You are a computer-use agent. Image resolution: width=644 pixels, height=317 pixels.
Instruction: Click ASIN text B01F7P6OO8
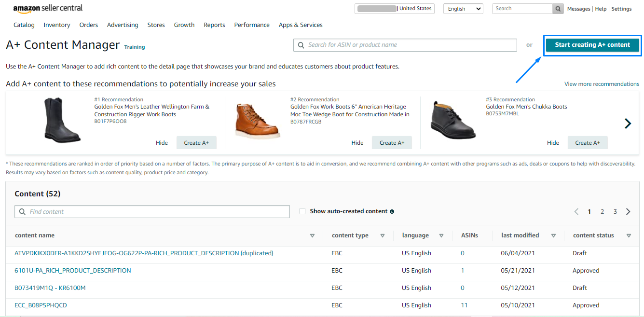110,122
